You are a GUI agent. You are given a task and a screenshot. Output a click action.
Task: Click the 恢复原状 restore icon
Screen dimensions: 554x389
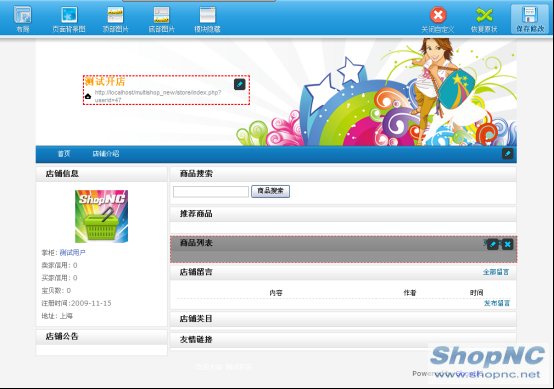484,15
